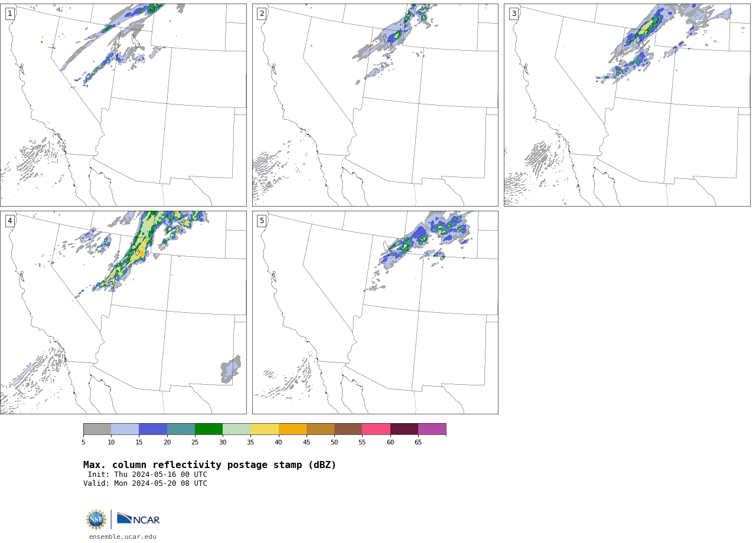756x543 pixels.
Task: Click the dark green 25-30 dBZ swatch
Action: click(x=208, y=429)
